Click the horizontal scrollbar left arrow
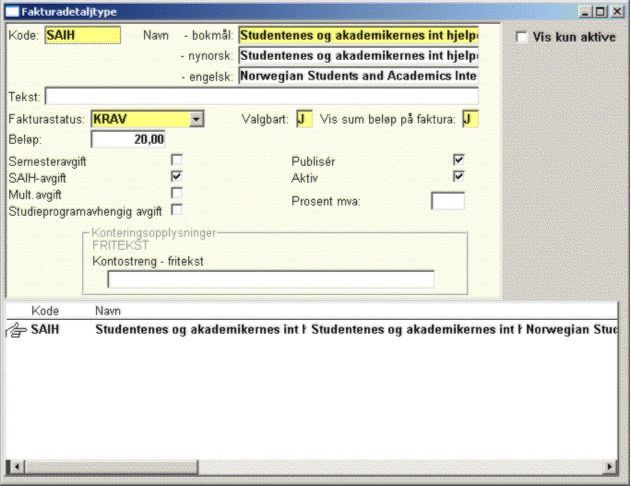This screenshot has width=630, height=486. [x=16, y=467]
